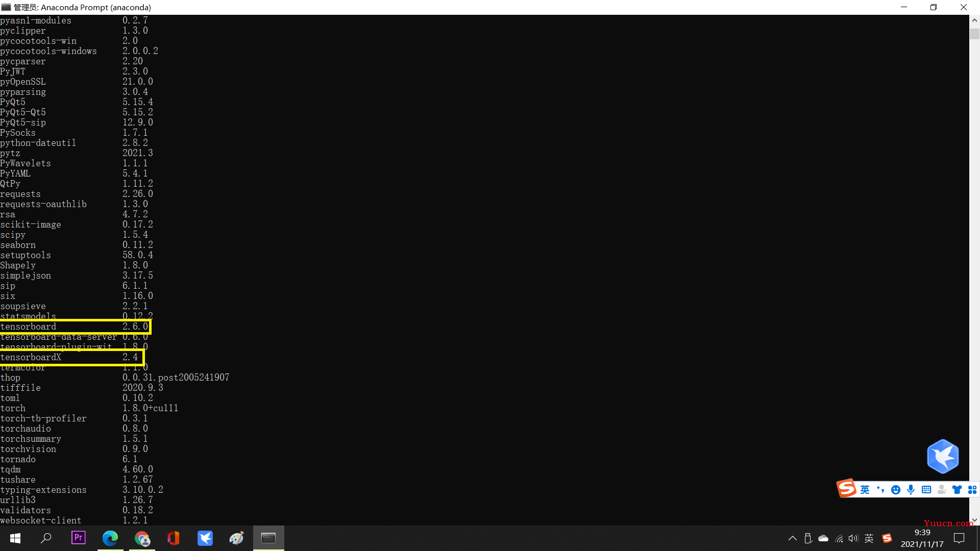Viewport: 980px width, 551px height.
Task: Click the Anaconda Prompt title bar icon
Action: (6, 7)
